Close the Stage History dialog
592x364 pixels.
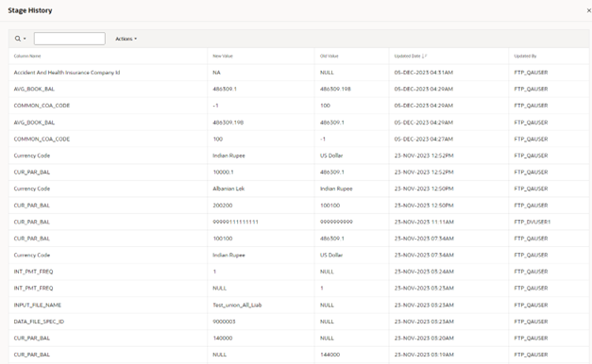588,10
